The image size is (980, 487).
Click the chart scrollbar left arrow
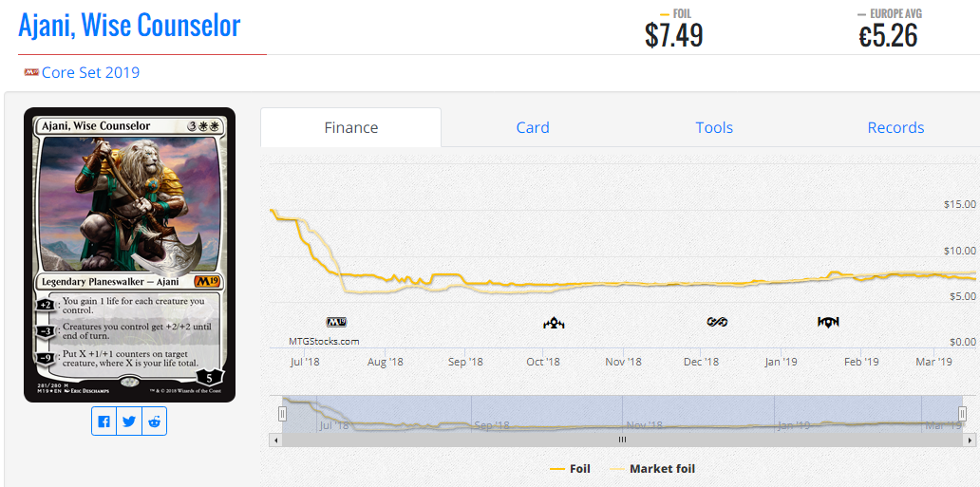[x=273, y=440]
